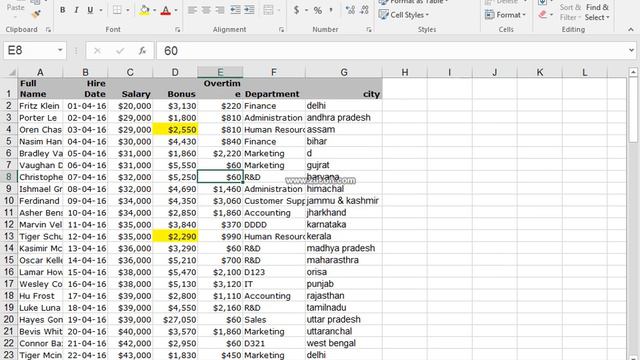Click the west bengal city cell
Image resolution: width=640 pixels, height=360 pixels.
click(344, 343)
